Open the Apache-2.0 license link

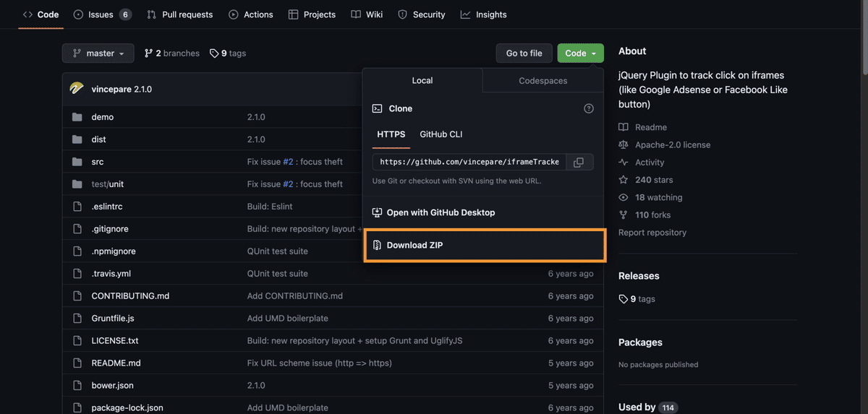665,145
